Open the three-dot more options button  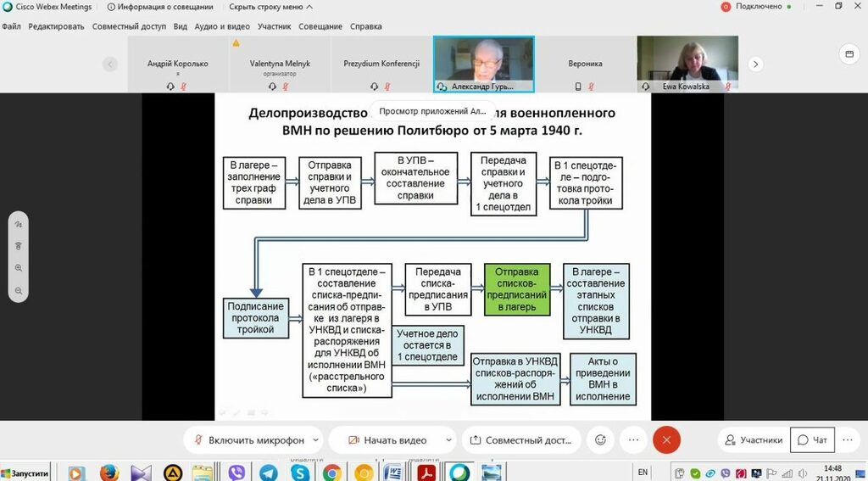[x=632, y=439]
